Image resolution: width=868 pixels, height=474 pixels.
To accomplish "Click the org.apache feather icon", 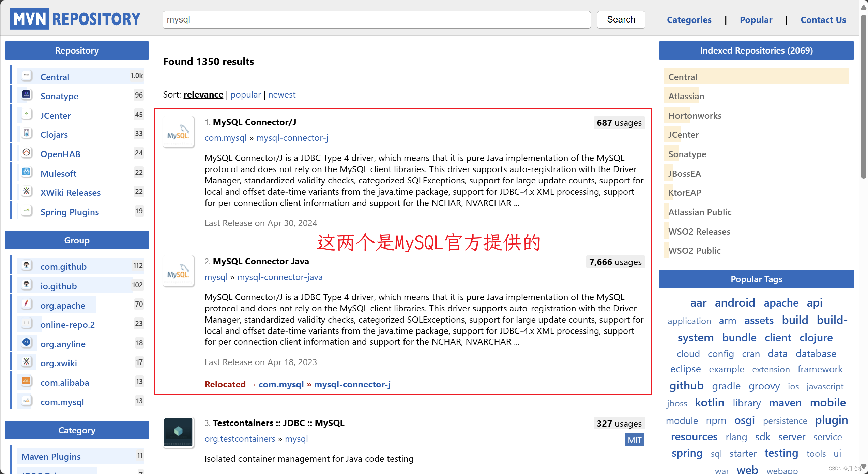I will pos(26,304).
